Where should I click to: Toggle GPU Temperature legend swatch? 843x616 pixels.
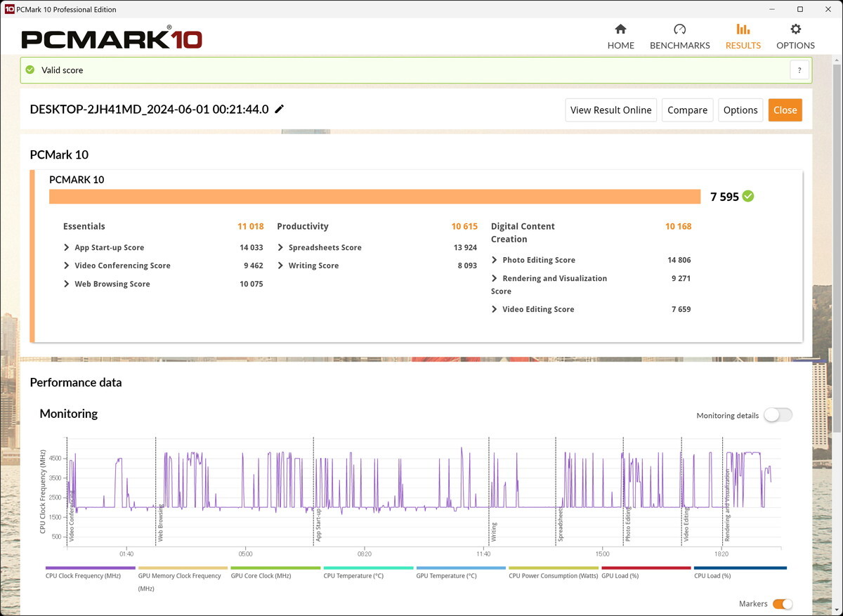461,568
